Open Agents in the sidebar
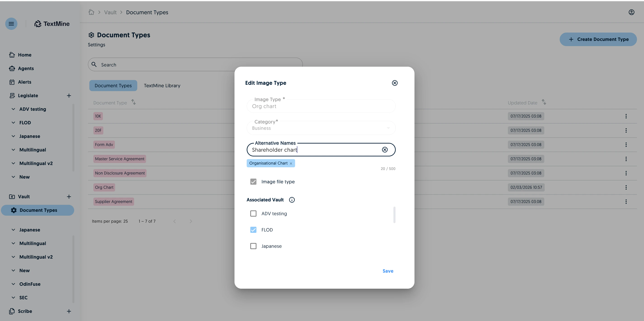Image resolution: width=644 pixels, height=321 pixels. point(26,68)
